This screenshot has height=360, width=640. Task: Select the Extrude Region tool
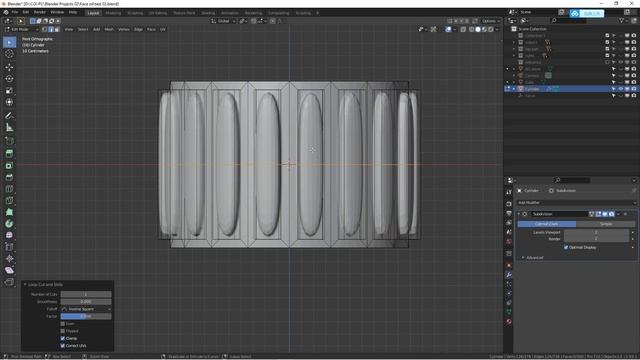point(9,153)
